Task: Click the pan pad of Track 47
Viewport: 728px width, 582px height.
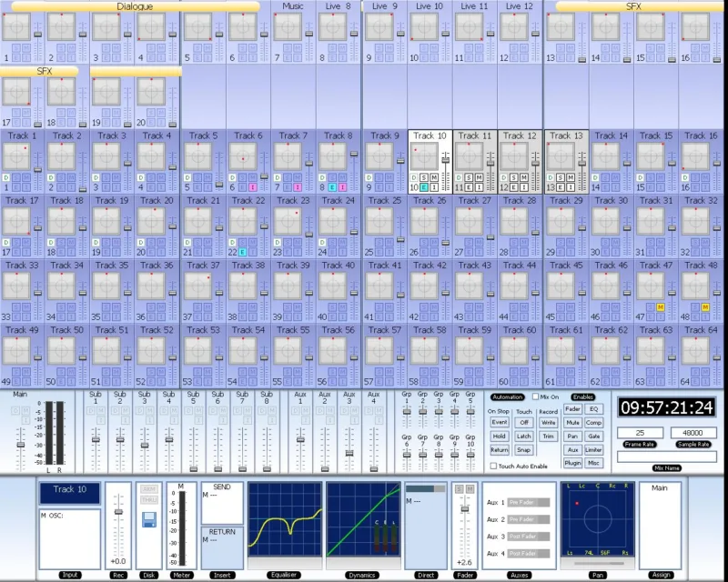Action: coord(651,286)
